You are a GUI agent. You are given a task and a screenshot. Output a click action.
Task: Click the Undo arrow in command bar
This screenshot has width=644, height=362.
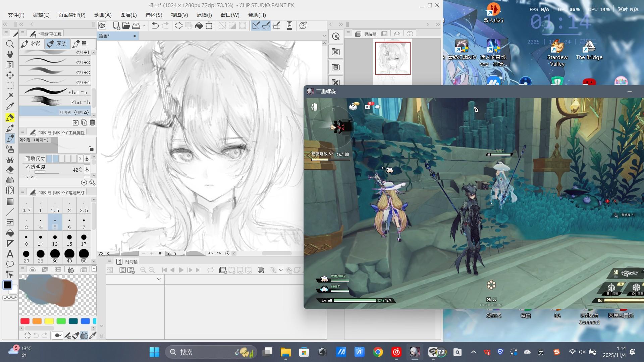click(x=155, y=25)
